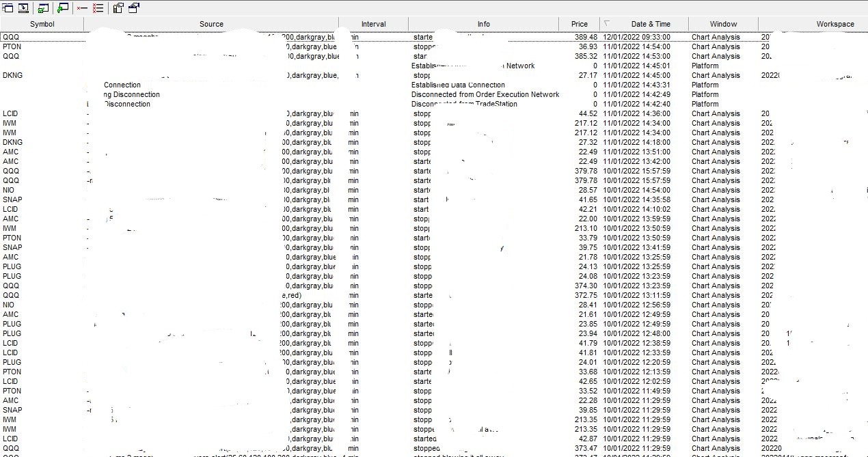Click Chart Analysis in the 14:53:00 row
This screenshot has height=457, width=868.
pyautogui.click(x=716, y=56)
